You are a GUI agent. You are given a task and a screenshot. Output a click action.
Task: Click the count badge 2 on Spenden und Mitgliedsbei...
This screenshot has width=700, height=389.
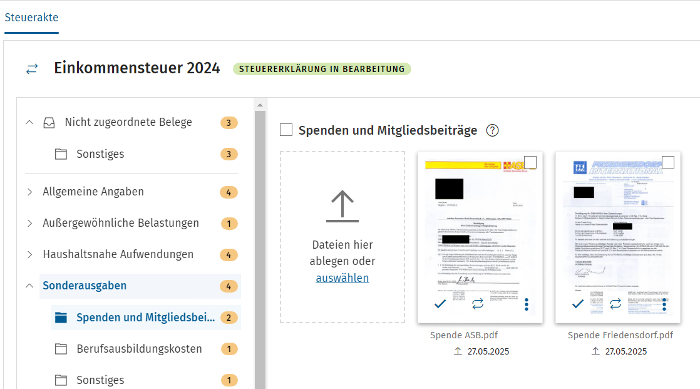[x=229, y=318]
